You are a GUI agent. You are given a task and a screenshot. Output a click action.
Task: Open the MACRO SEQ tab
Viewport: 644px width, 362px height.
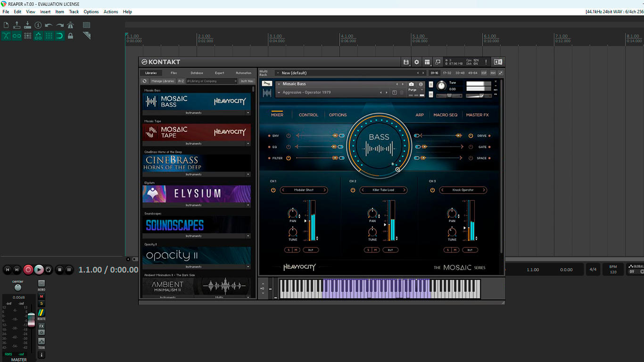[446, 115]
